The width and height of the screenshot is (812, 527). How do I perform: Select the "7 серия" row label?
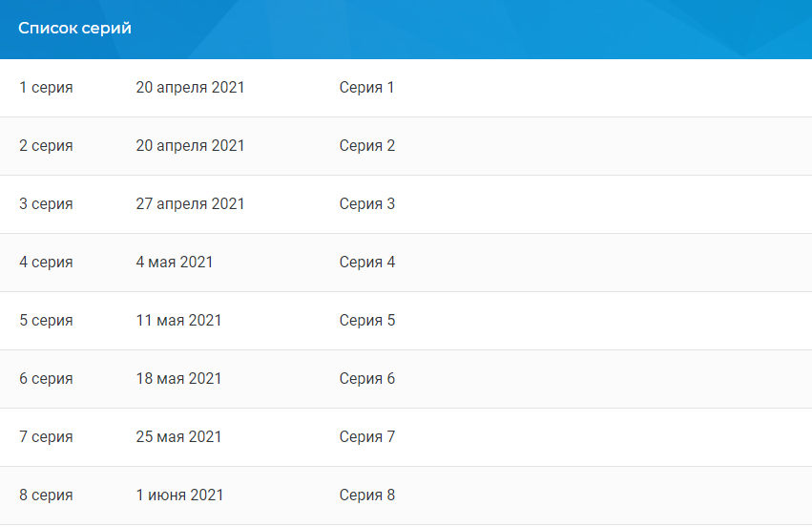pyautogui.click(x=46, y=437)
